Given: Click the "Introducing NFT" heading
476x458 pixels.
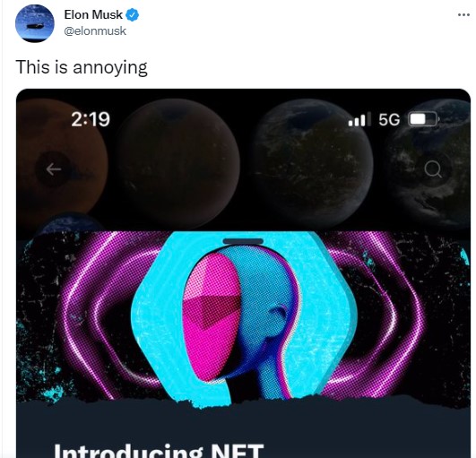Looking at the screenshot, I should [x=159, y=451].
